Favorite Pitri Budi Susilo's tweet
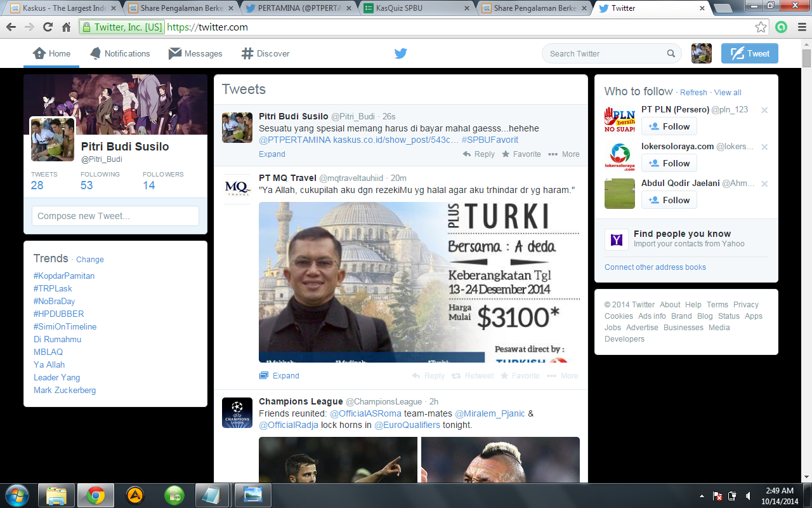Screen dimensions: 812x508 click(521, 154)
